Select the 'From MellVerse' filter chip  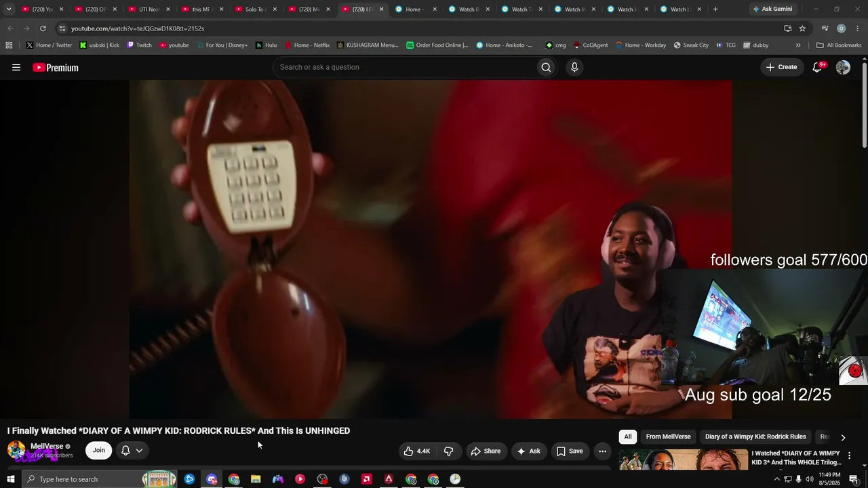(669, 437)
